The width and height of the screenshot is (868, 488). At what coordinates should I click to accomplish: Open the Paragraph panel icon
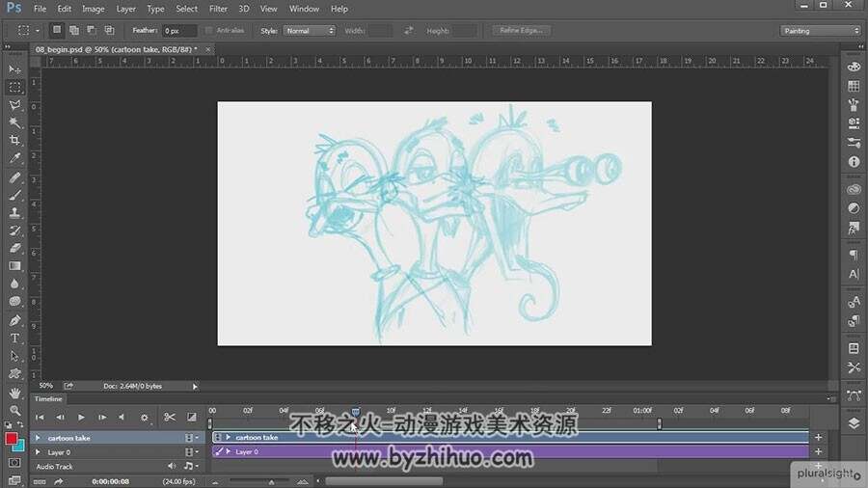click(854, 255)
